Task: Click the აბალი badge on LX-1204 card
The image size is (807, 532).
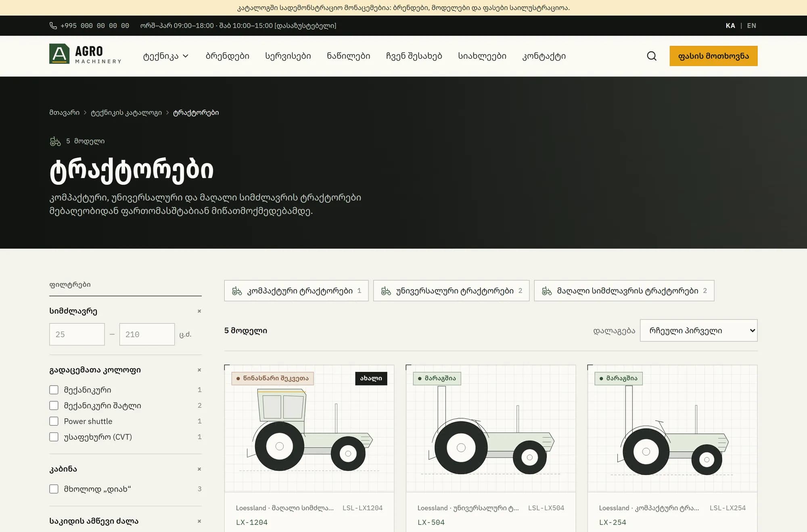Action: [x=371, y=378]
